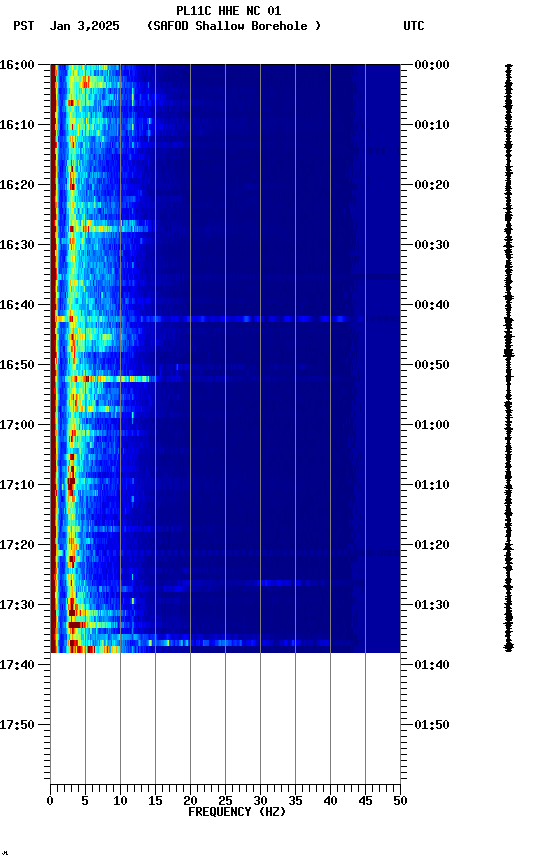Click the 00:00 UTC time label
Viewport: 552px width, 864px height.
pyautogui.click(x=432, y=65)
